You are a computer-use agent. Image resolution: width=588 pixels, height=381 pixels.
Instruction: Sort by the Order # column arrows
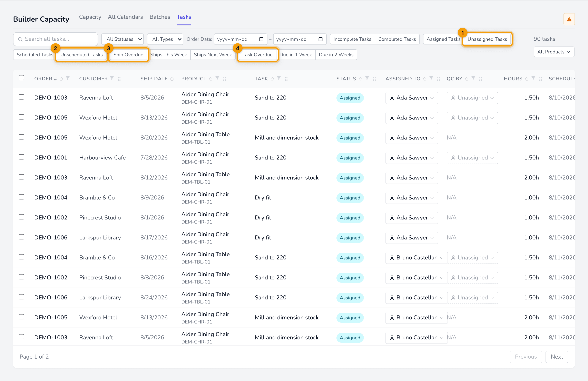[61, 79]
